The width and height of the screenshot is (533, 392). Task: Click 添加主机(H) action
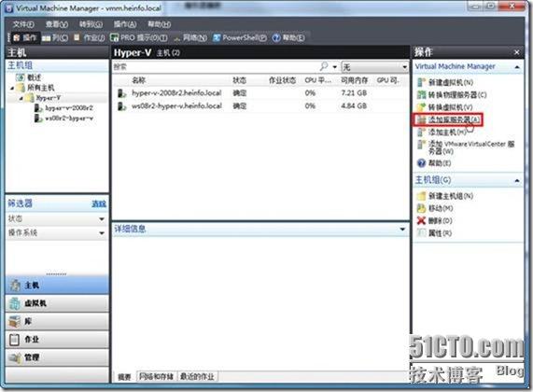click(x=442, y=133)
